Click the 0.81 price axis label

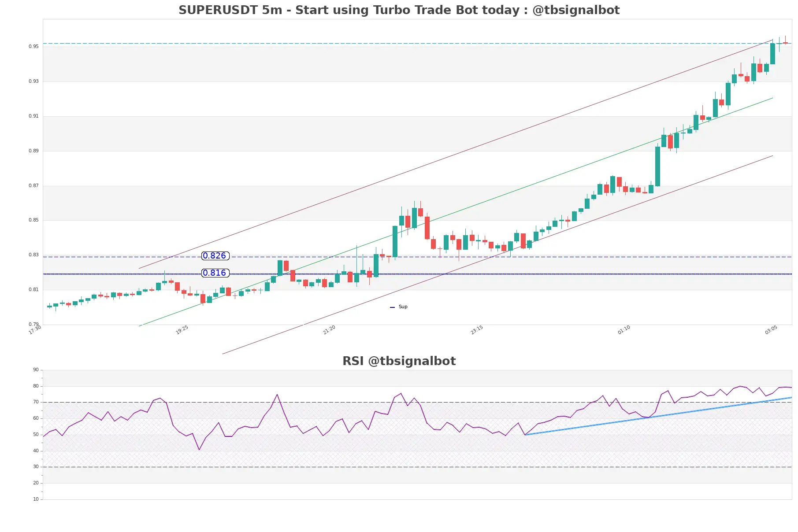tap(33, 289)
